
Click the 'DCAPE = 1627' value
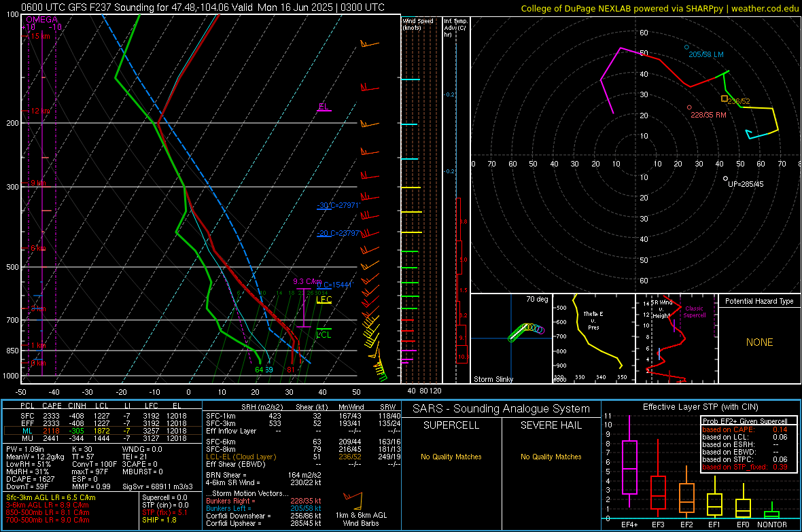tap(30, 479)
